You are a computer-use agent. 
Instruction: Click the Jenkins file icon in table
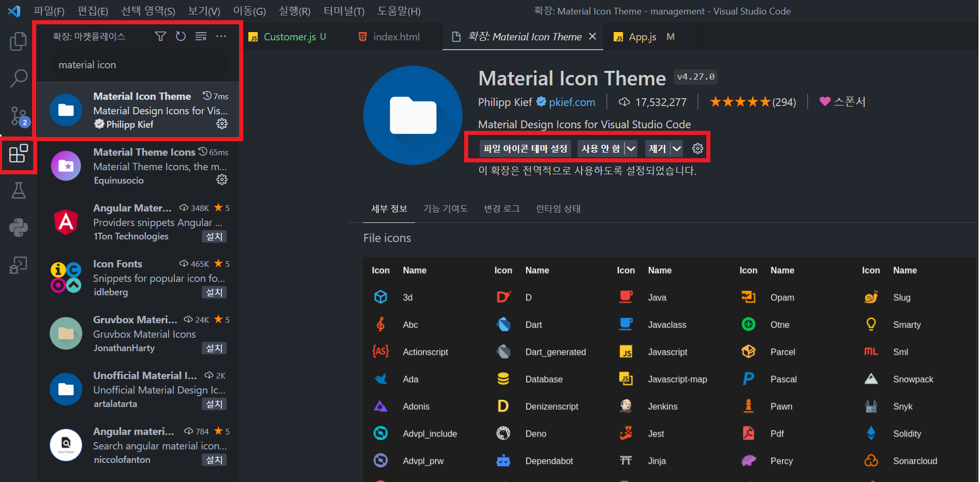pos(626,406)
